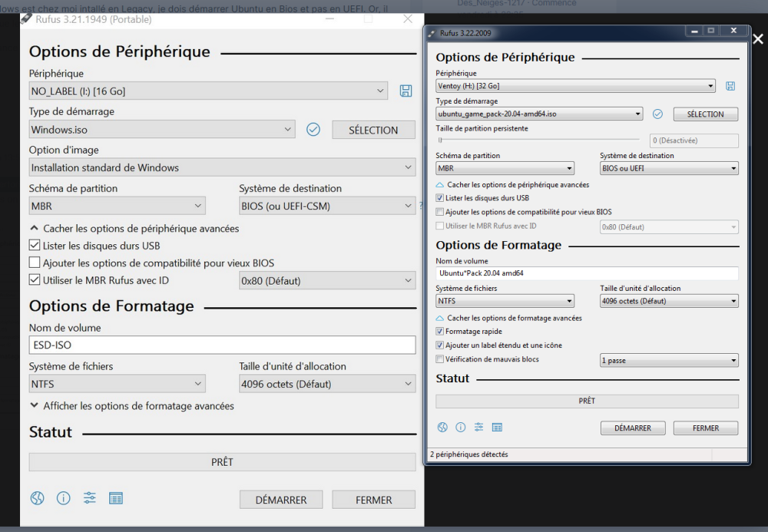Screen dimensions: 768x532
Task: Adjust the persistent partition size slider
Action: tap(440, 140)
